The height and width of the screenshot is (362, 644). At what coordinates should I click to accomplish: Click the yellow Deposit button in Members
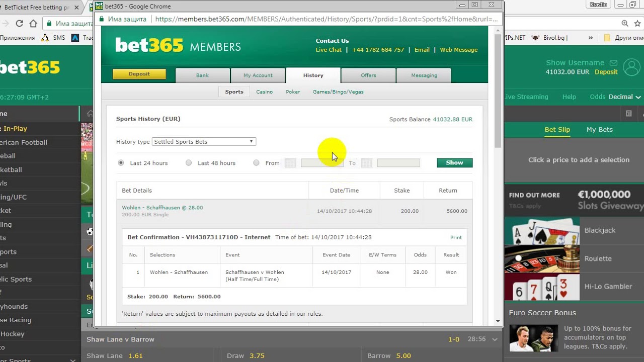coord(139,74)
